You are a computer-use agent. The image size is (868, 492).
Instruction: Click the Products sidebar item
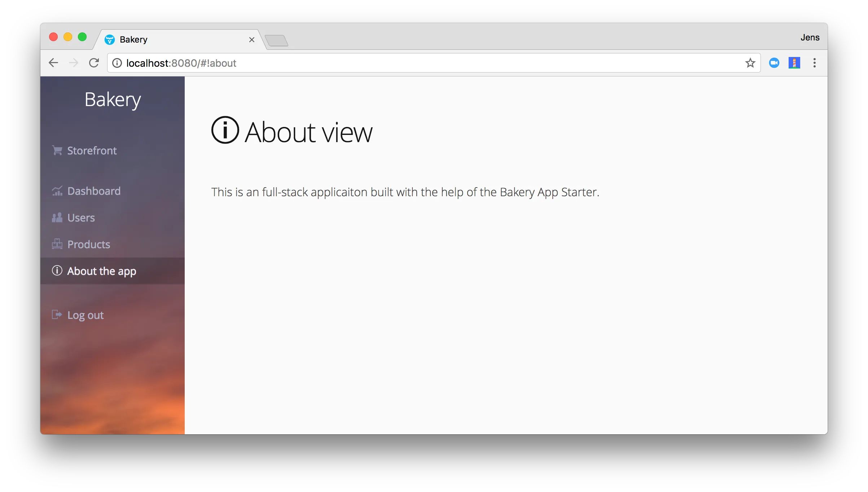pos(89,244)
